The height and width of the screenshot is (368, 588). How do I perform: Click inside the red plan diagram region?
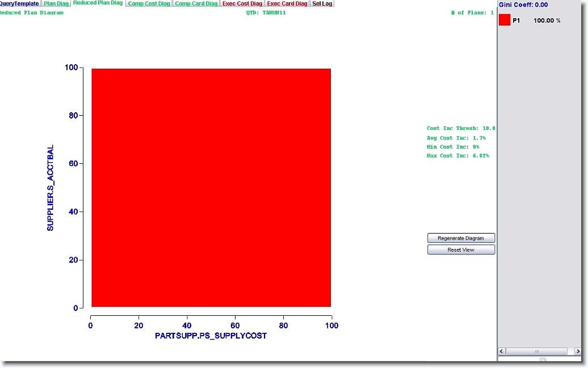211,188
